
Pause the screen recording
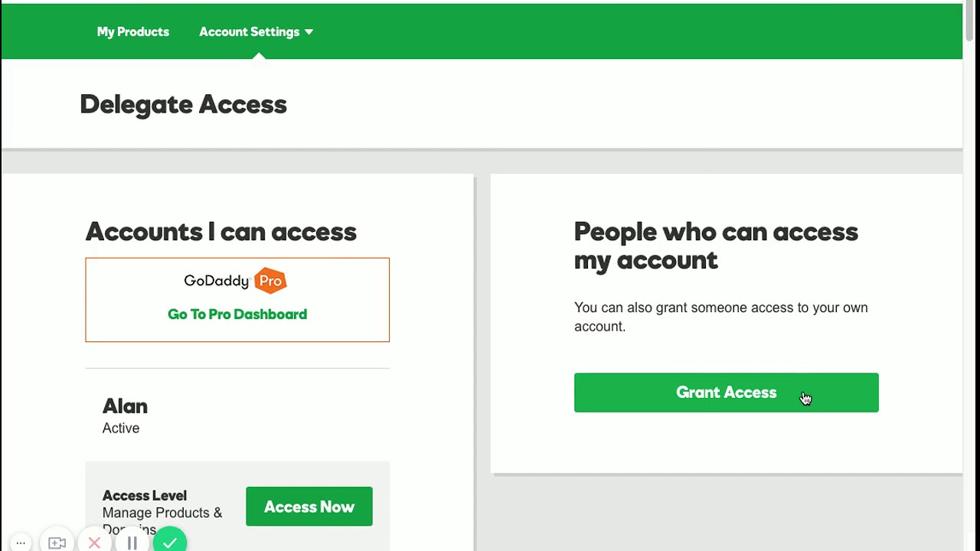tap(132, 543)
